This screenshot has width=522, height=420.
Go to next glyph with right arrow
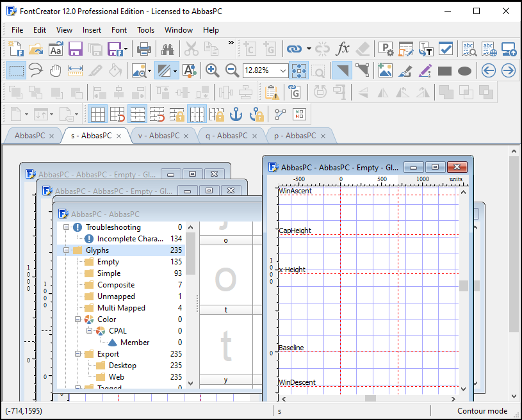[x=509, y=70]
